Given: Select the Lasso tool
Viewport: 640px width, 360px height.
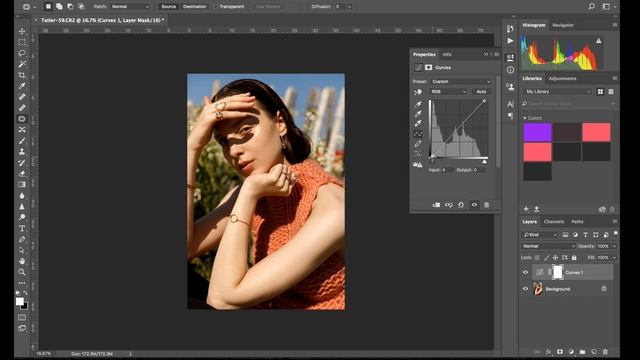Looking at the screenshot, I should (x=22, y=53).
